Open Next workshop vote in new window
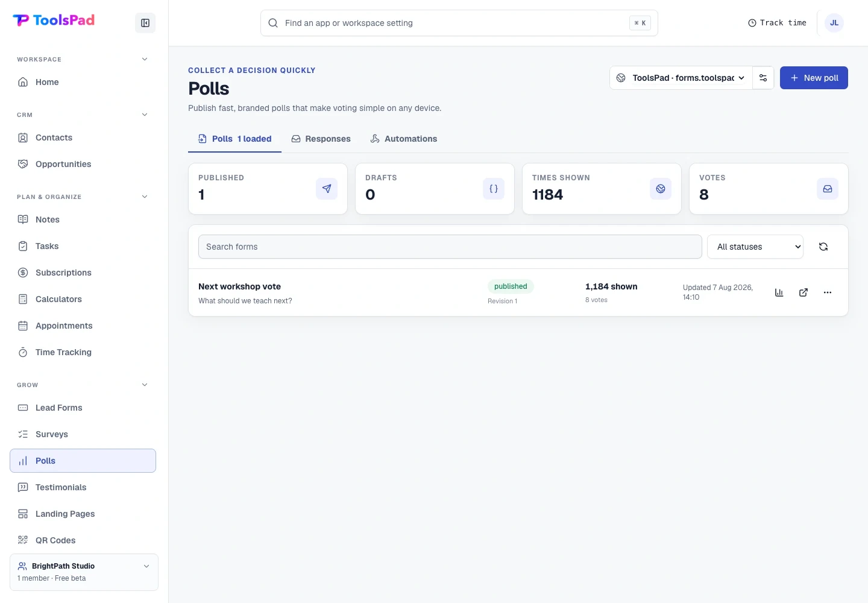 pyautogui.click(x=804, y=292)
